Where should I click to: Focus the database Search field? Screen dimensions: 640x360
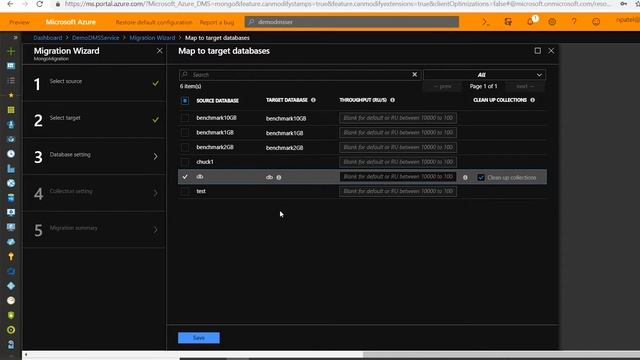pos(300,75)
